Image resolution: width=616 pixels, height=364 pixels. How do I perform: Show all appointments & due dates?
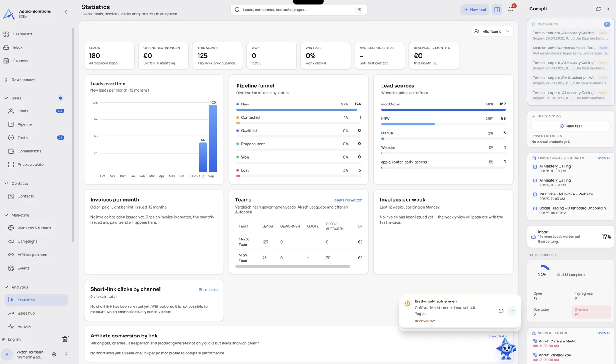[603, 158]
